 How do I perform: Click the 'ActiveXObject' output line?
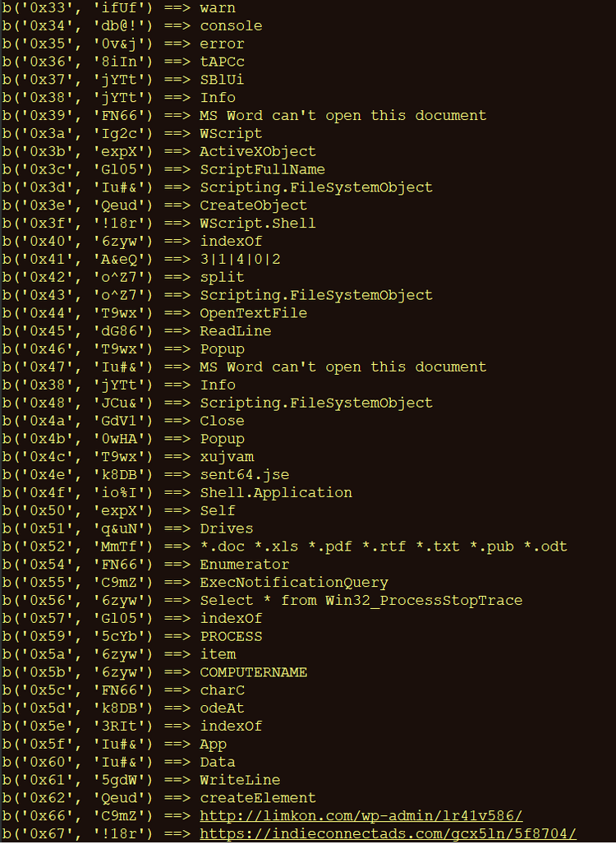[x=258, y=152]
